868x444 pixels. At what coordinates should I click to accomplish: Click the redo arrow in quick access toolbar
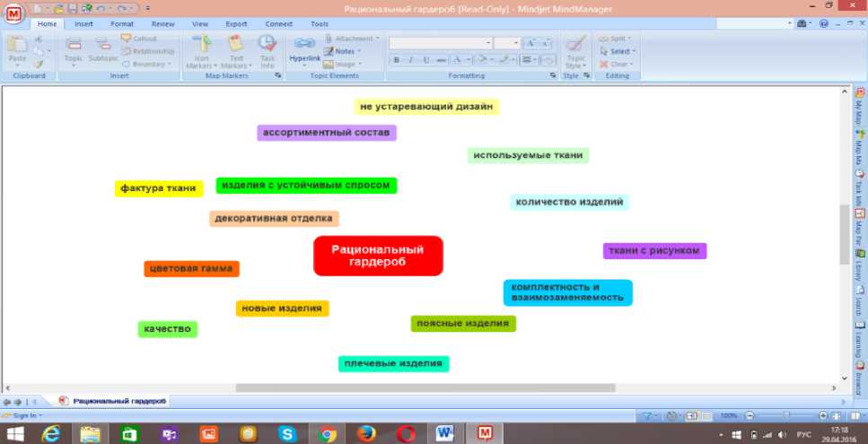coord(120,8)
